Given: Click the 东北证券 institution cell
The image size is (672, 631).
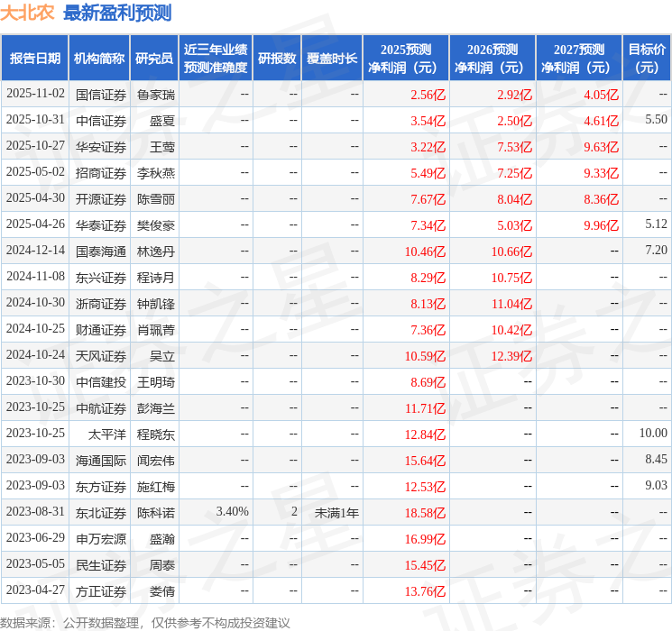Looking at the screenshot, I should (101, 513).
